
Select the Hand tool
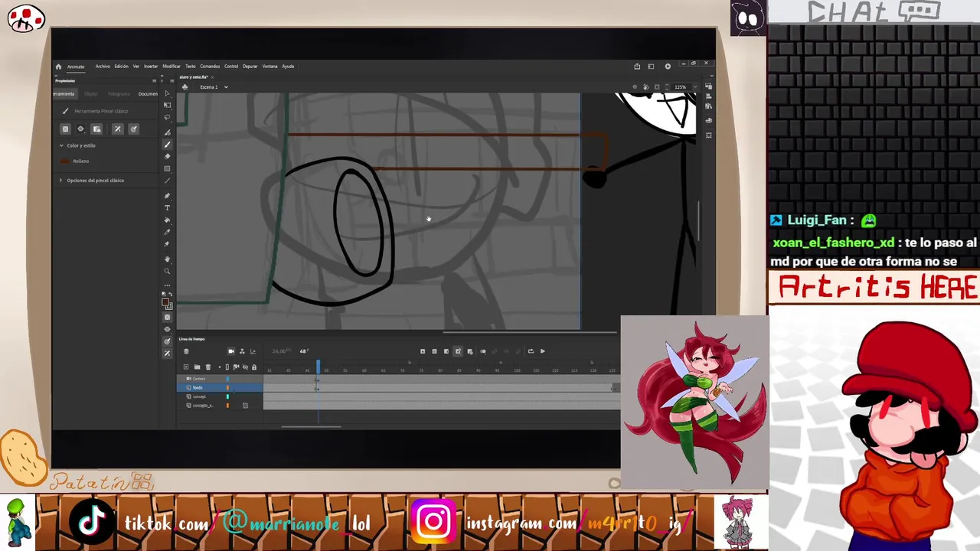click(x=167, y=259)
